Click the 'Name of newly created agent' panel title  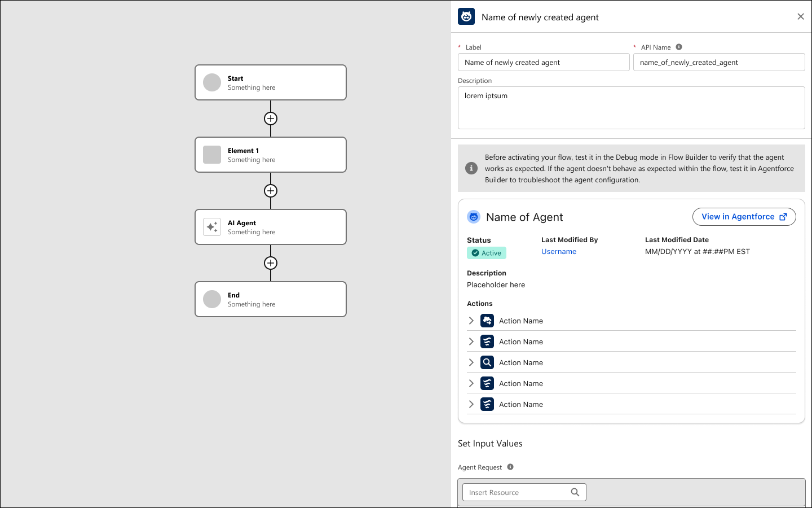tap(540, 17)
